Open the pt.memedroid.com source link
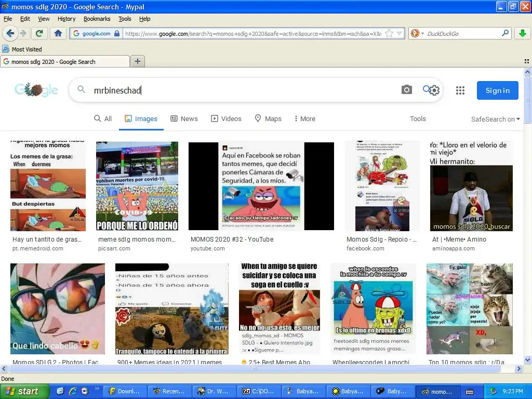The image size is (532, 399). click(x=37, y=248)
